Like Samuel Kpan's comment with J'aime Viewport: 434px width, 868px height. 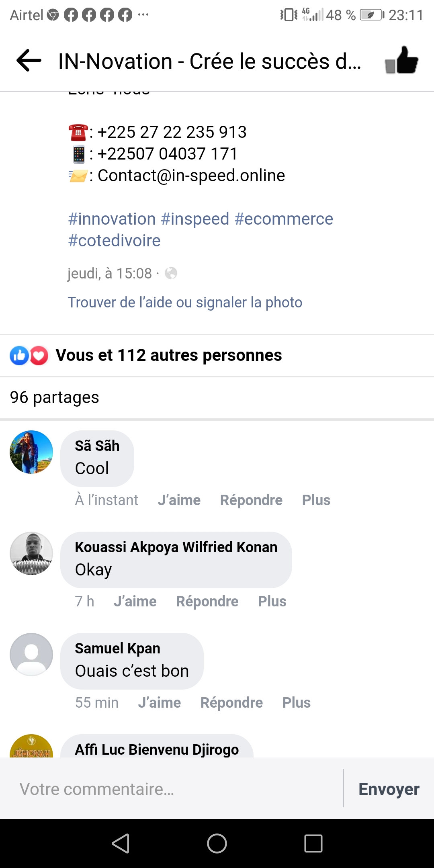160,703
